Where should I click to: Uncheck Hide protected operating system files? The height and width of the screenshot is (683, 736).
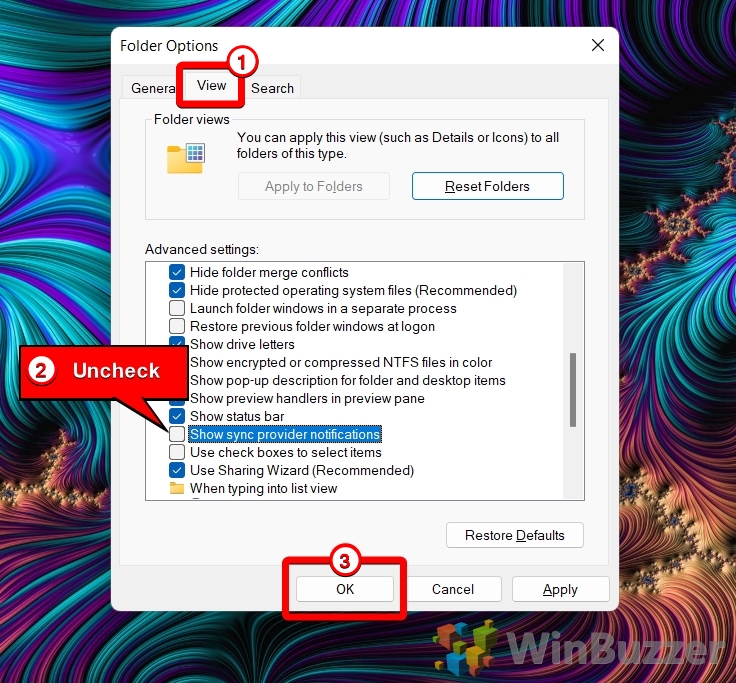pos(177,290)
